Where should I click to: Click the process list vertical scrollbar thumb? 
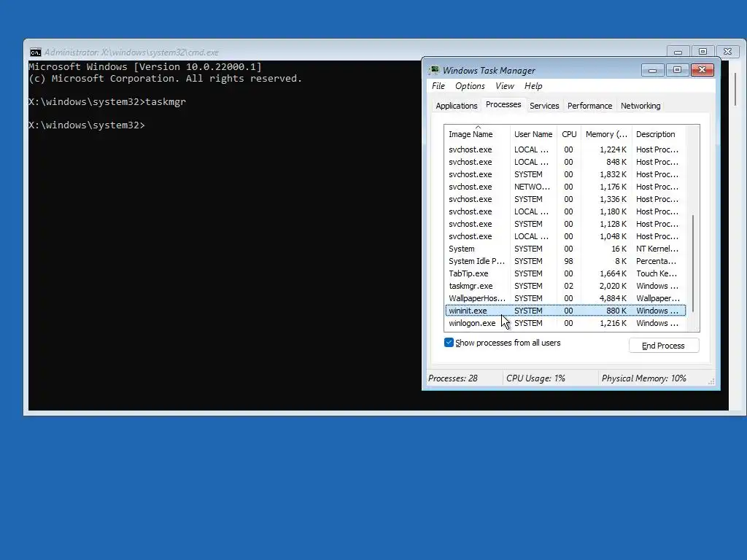pyautogui.click(x=693, y=262)
